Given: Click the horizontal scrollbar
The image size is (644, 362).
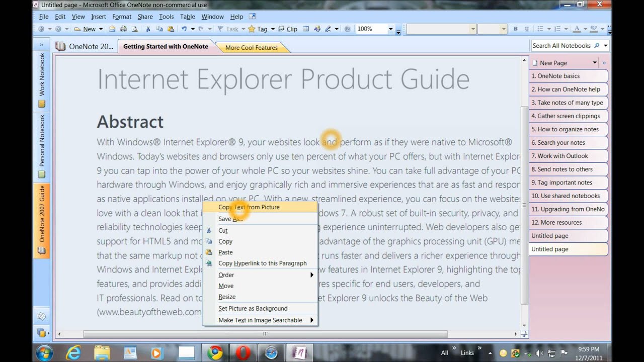Looking at the screenshot, I should click(x=265, y=334).
